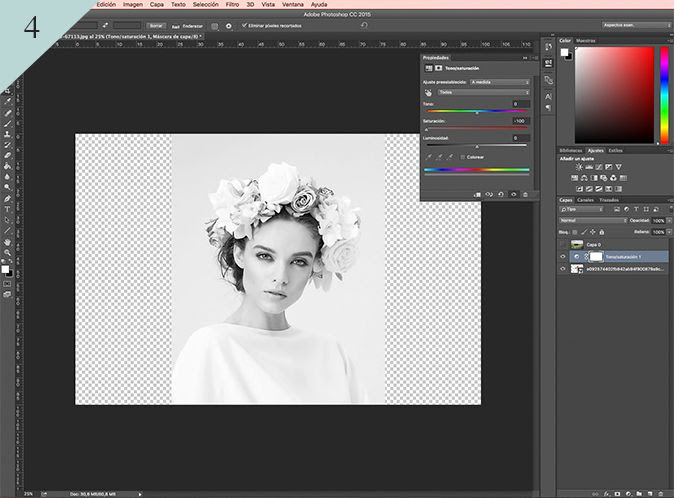Toggle lock position of layer

(x=593, y=232)
